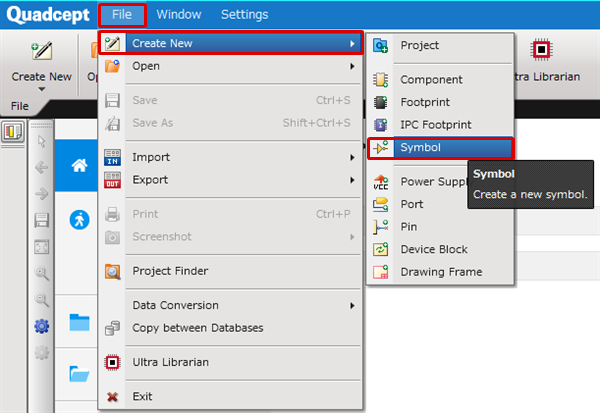Click the back arrow in side toolbar
Viewport: 600px width, 413px height.
pyautogui.click(x=41, y=167)
